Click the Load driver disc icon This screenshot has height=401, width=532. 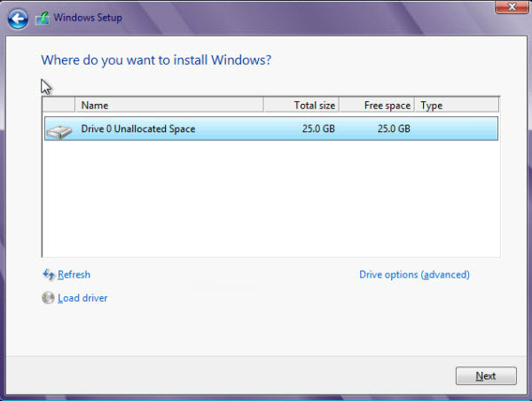point(48,298)
